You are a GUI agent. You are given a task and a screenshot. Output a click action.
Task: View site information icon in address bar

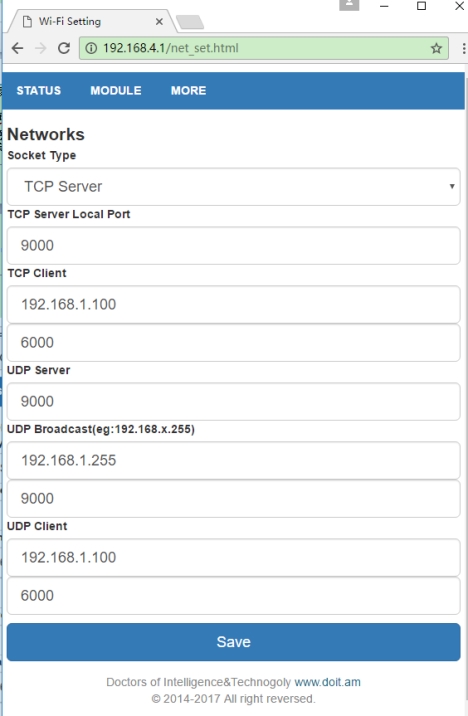(x=91, y=48)
